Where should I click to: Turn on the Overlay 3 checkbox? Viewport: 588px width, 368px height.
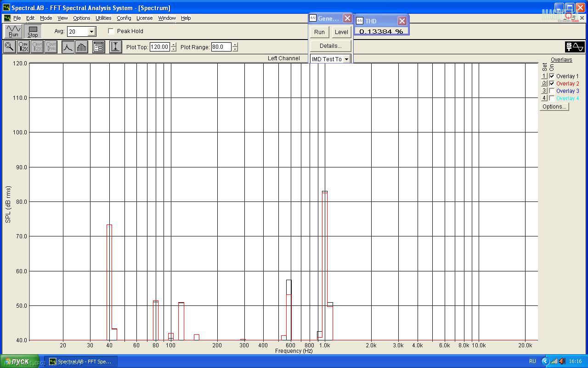552,91
